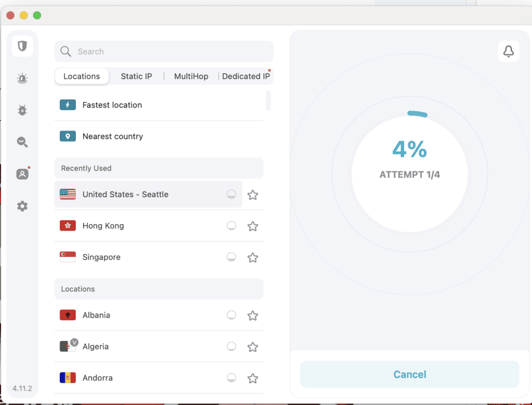Screen dimensions: 532x405
Task: Open the VPN shield icon in sidebar
Action: pyautogui.click(x=22, y=46)
